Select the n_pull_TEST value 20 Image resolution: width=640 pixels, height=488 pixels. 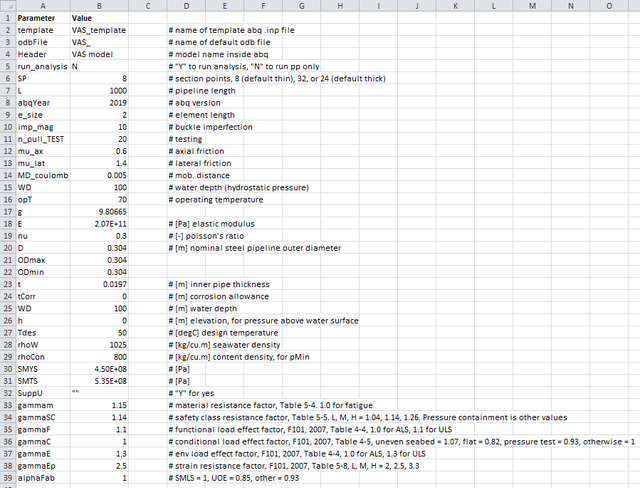pos(99,139)
